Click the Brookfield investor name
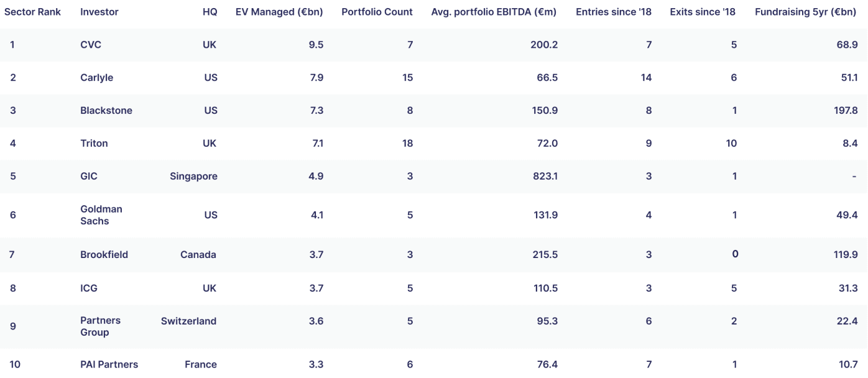The image size is (868, 378). pos(104,254)
